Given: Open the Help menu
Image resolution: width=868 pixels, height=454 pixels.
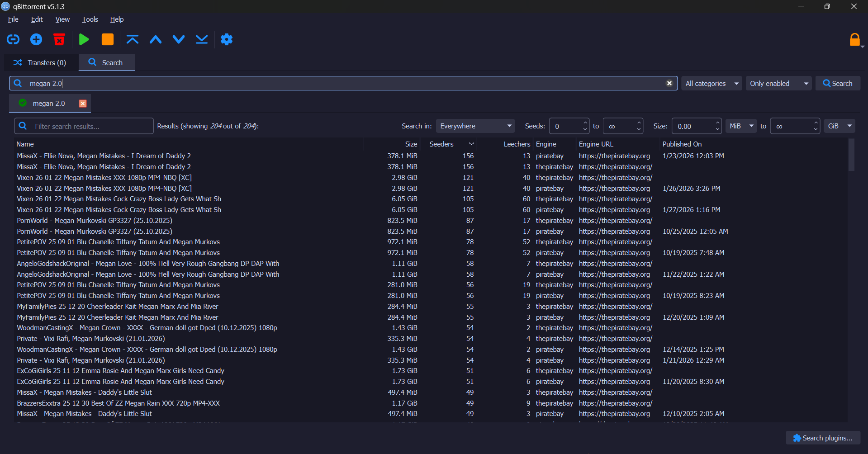Looking at the screenshot, I should tap(117, 19).
